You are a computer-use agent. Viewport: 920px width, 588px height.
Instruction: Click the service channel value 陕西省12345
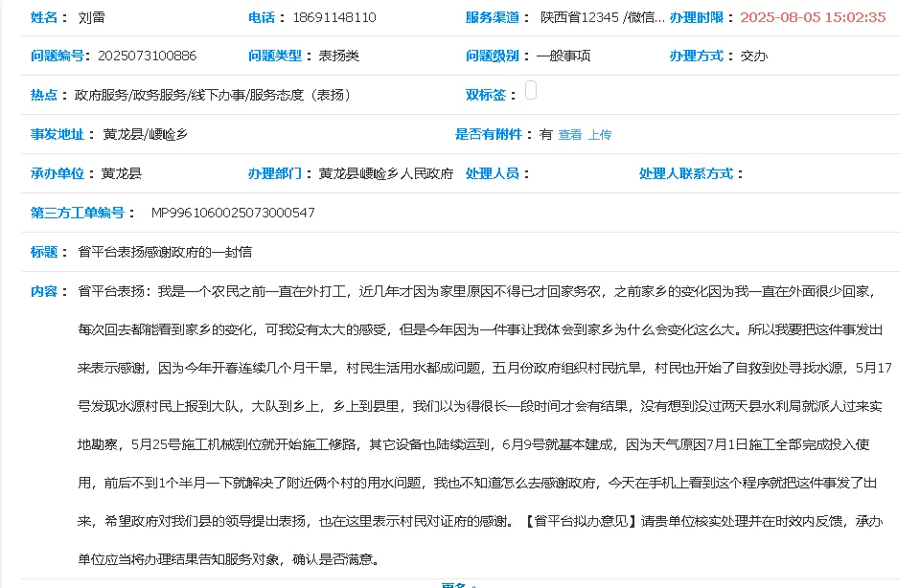[x=580, y=17]
